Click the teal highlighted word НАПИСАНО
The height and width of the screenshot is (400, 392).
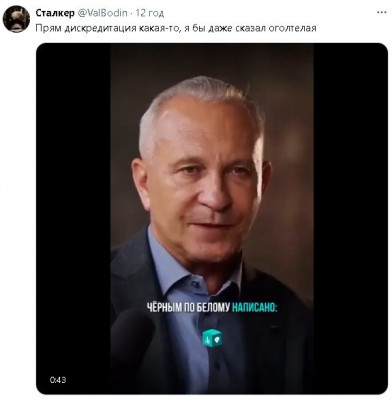(x=254, y=307)
